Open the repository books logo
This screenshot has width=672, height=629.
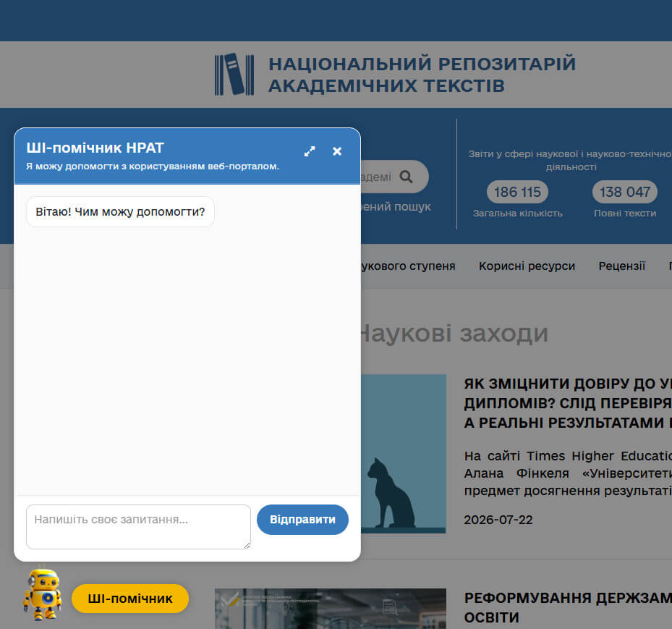(234, 74)
